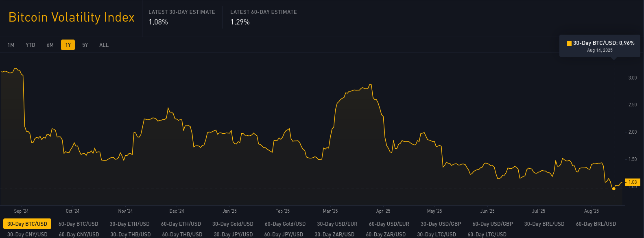
Task: Switch to YTD time range
Action: pos(31,45)
